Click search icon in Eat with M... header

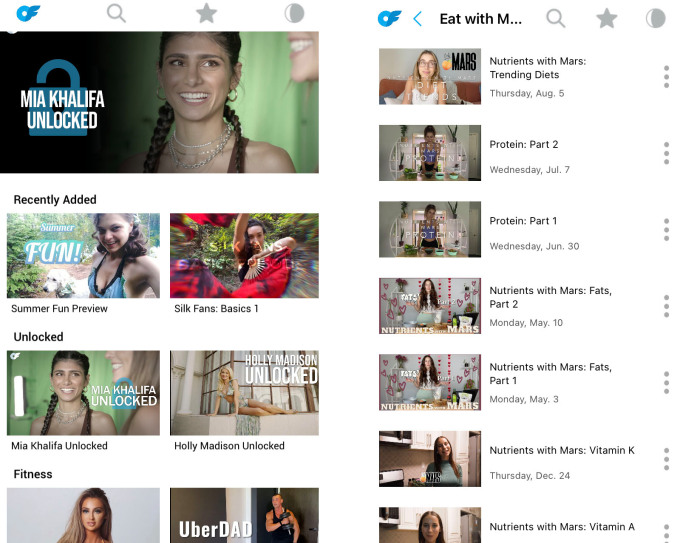click(556, 19)
